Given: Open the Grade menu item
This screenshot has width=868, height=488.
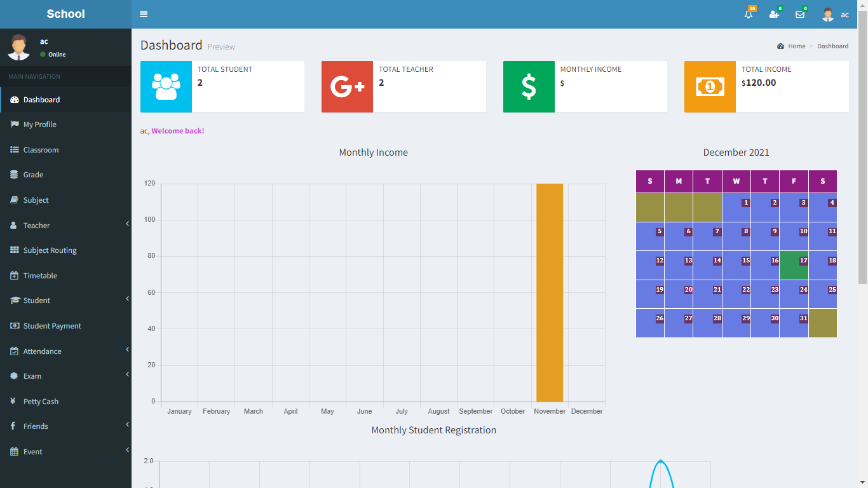Looking at the screenshot, I should [x=65, y=175].
